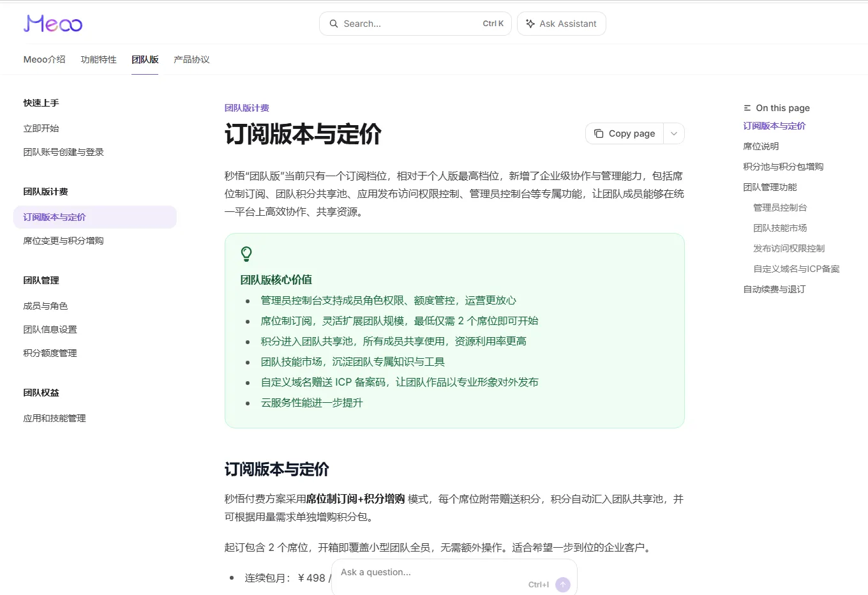Click the 快速上手 sidebar heading
Image resolution: width=868 pixels, height=595 pixels.
point(41,103)
